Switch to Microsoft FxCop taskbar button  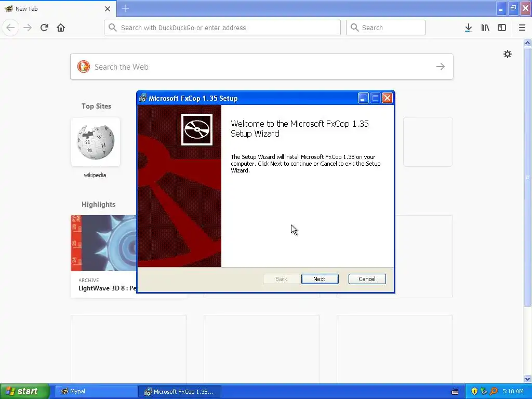click(180, 391)
